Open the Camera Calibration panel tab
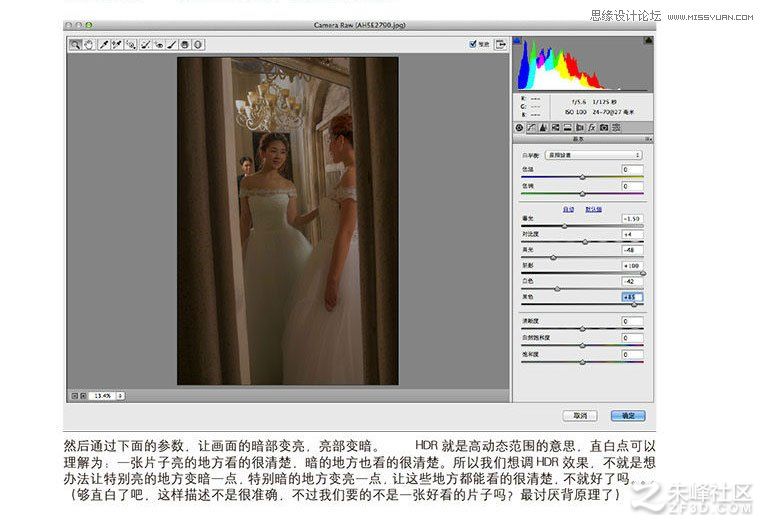Image resolution: width=764 pixels, height=524 pixels. (604, 128)
